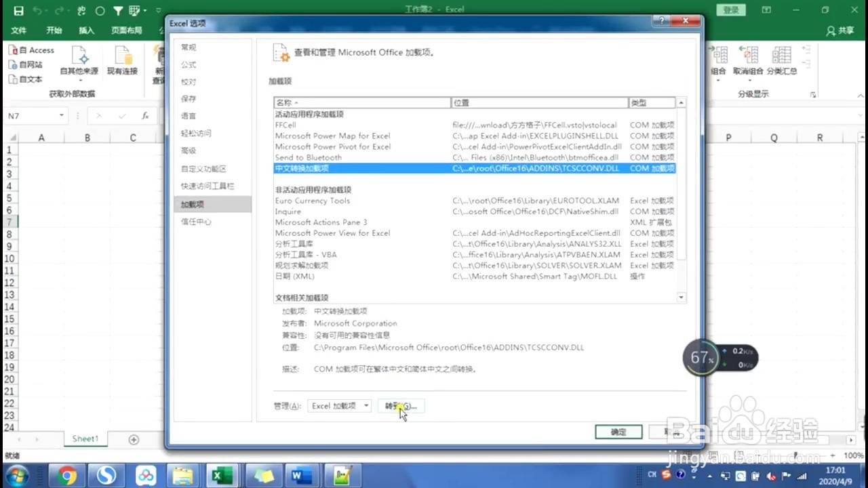This screenshot has height=488, width=868.
Task: Click the insert function fx icon
Action: (x=145, y=116)
